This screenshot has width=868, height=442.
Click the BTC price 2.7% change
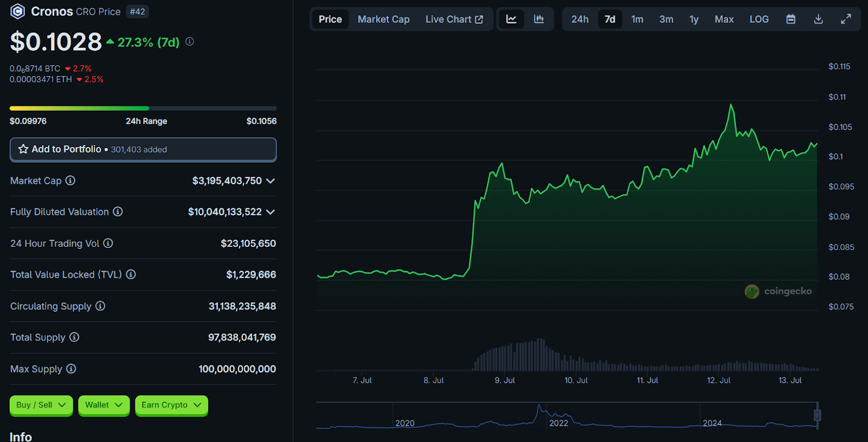pyautogui.click(x=78, y=68)
